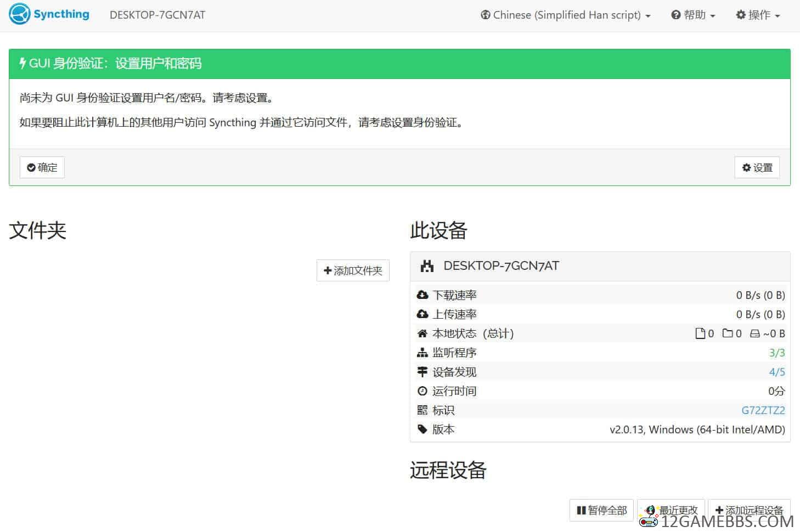Click the 文件夹 section heading
The width and height of the screenshot is (800, 532).
point(38,230)
